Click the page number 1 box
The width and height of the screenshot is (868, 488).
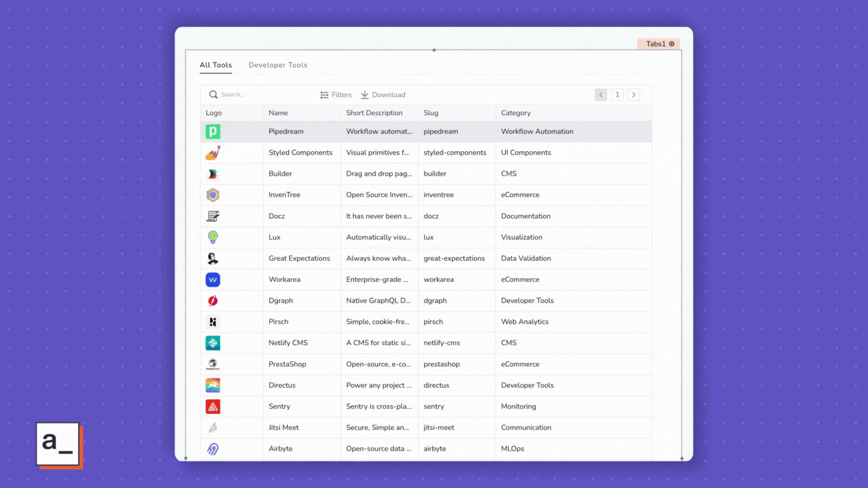click(x=617, y=95)
